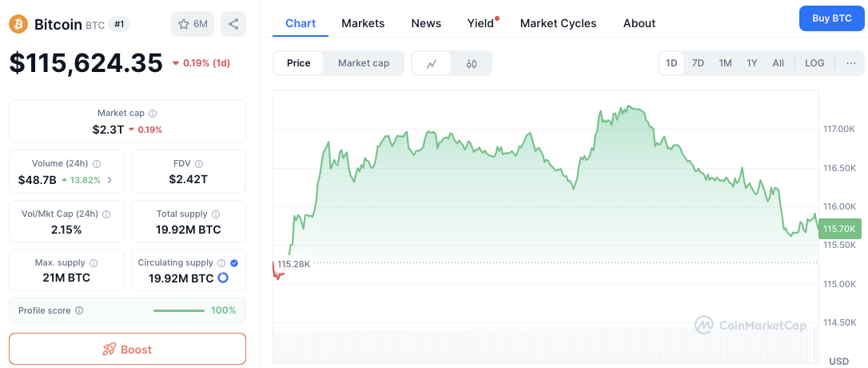Open the Market Cycles tab
Screen dimensions: 868x368
click(558, 23)
